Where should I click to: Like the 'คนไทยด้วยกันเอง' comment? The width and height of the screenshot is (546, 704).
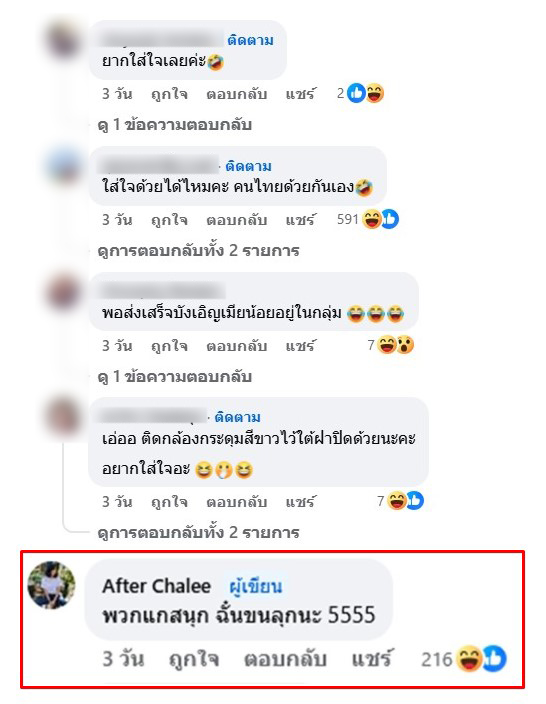pyautogui.click(x=169, y=220)
